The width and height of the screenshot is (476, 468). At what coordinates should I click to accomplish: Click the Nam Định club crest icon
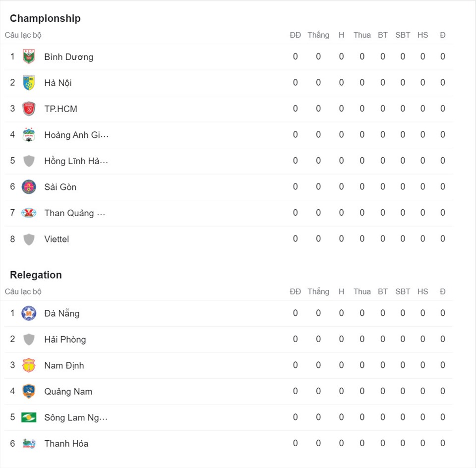tap(29, 365)
